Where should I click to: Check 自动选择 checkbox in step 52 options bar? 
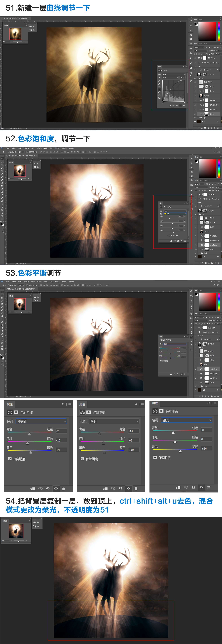coord(9,152)
